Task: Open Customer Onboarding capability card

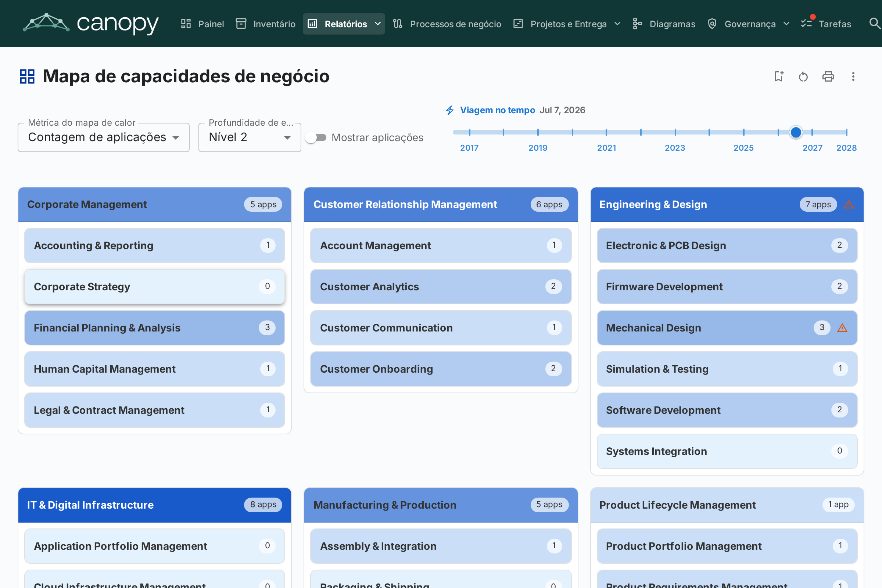Action: [x=441, y=369]
